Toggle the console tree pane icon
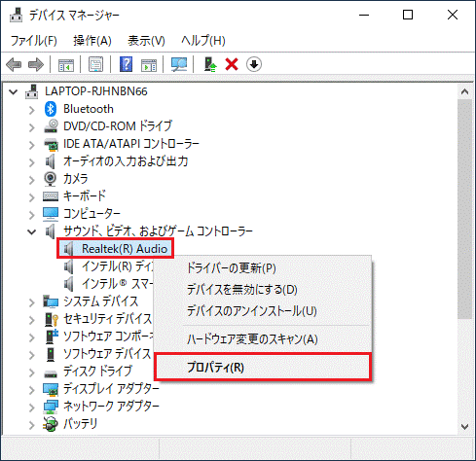Image resolution: width=476 pixels, height=461 pixels. tap(66, 64)
